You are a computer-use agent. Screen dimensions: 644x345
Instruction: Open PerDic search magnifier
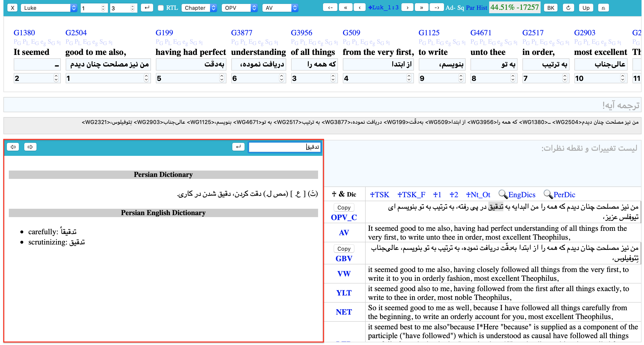pos(559,195)
